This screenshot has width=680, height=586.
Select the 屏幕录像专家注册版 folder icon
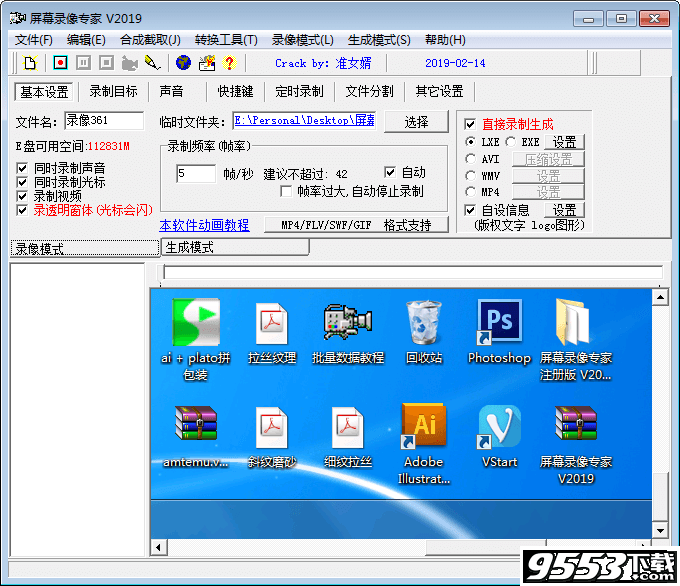coord(573,322)
